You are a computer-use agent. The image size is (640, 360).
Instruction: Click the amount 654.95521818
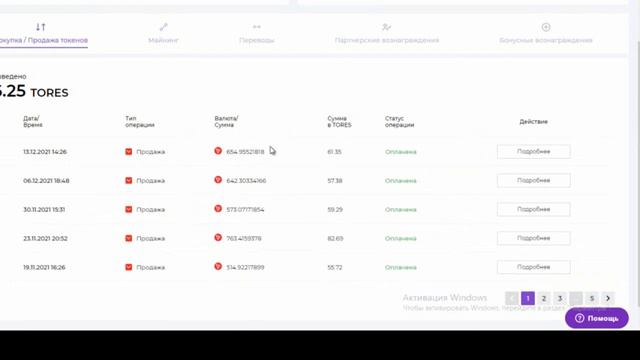tap(245, 152)
